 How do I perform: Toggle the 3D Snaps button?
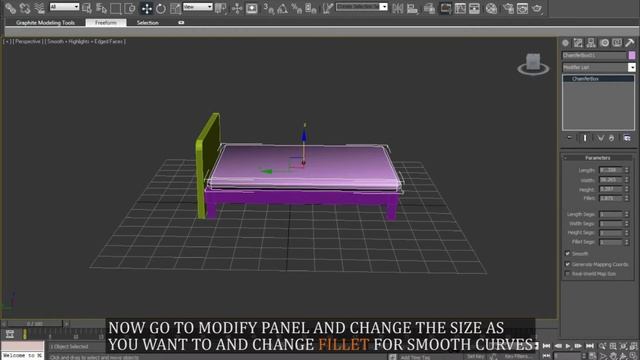268,8
